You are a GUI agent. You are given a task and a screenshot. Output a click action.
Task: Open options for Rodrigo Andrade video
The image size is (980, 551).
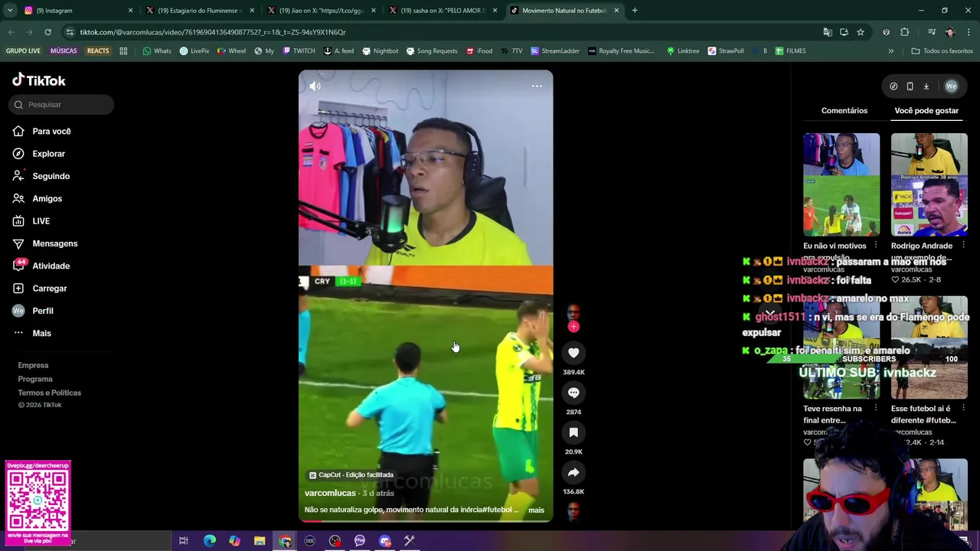click(x=963, y=246)
